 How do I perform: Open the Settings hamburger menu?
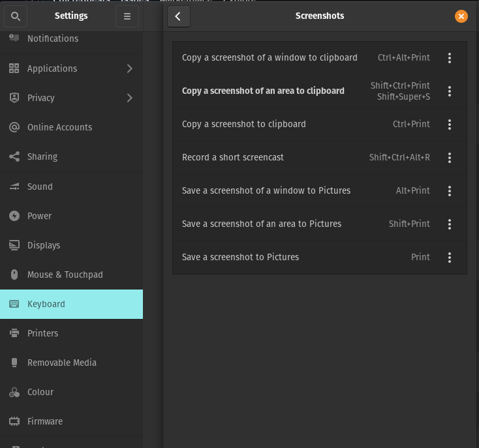(x=127, y=16)
